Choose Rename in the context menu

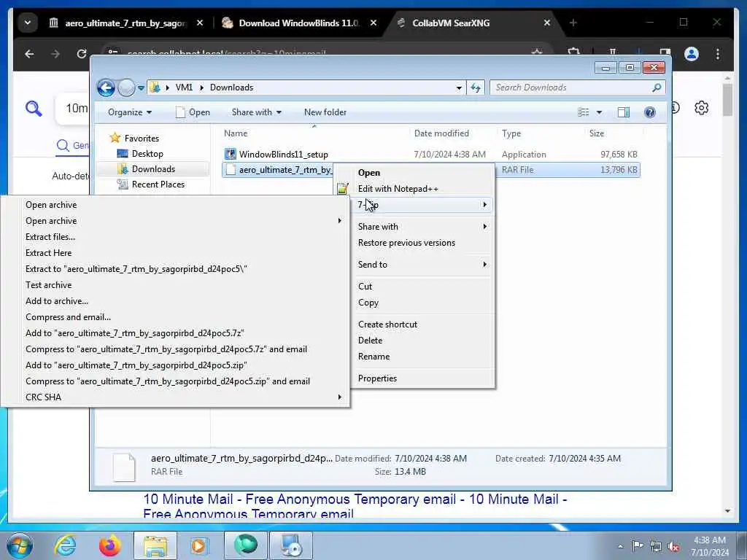pos(414,357)
